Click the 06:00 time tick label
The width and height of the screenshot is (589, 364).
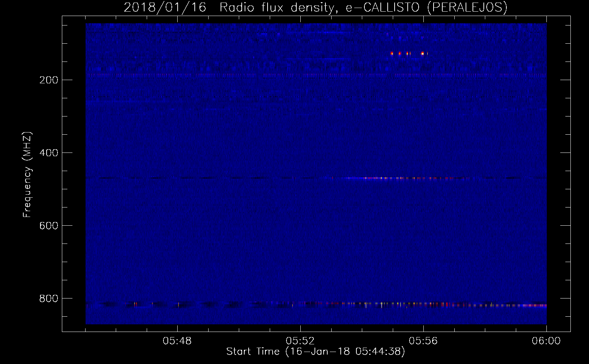tap(546, 341)
